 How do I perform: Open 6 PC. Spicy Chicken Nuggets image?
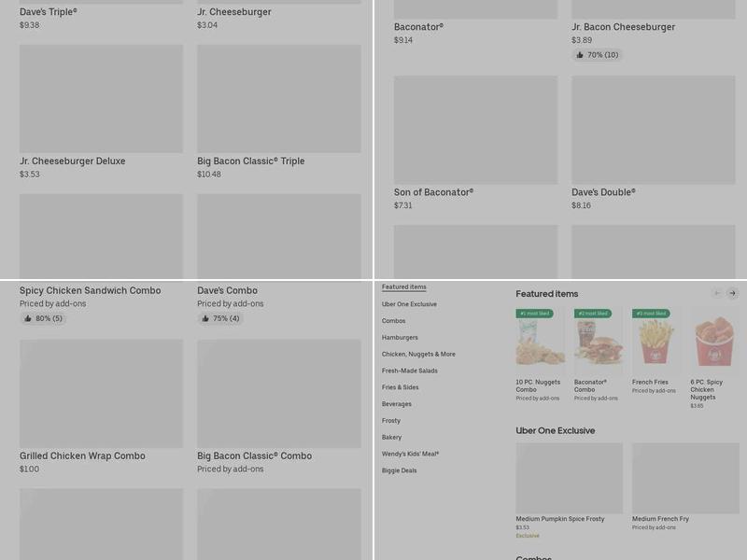point(714,341)
